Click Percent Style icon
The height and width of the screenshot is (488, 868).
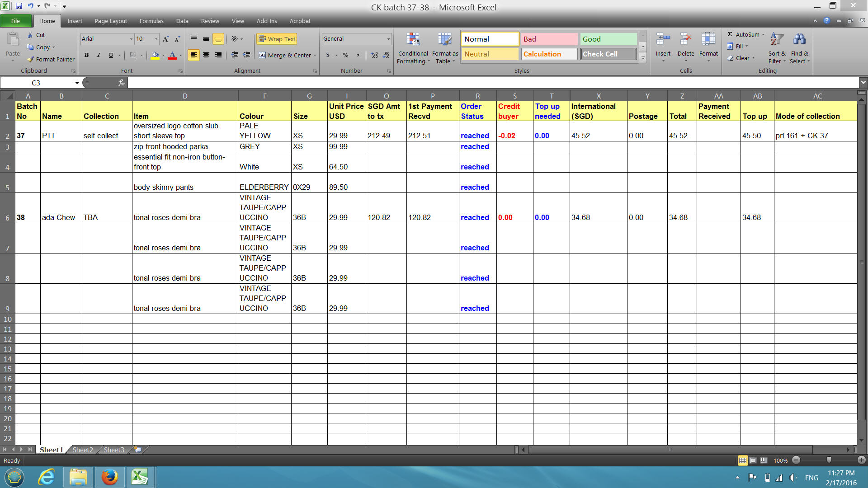pos(345,55)
